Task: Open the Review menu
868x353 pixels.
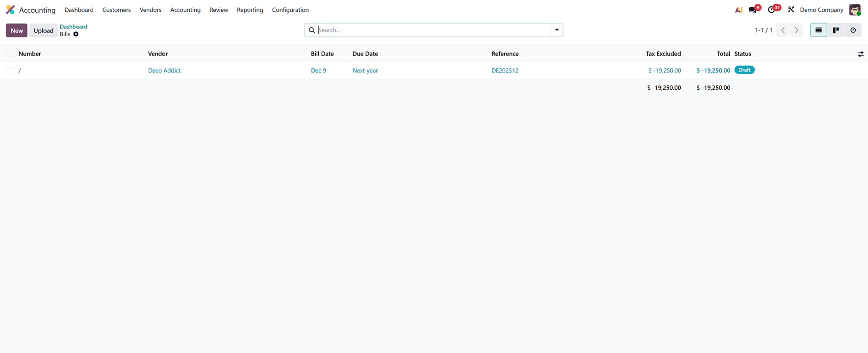Action: (219, 10)
